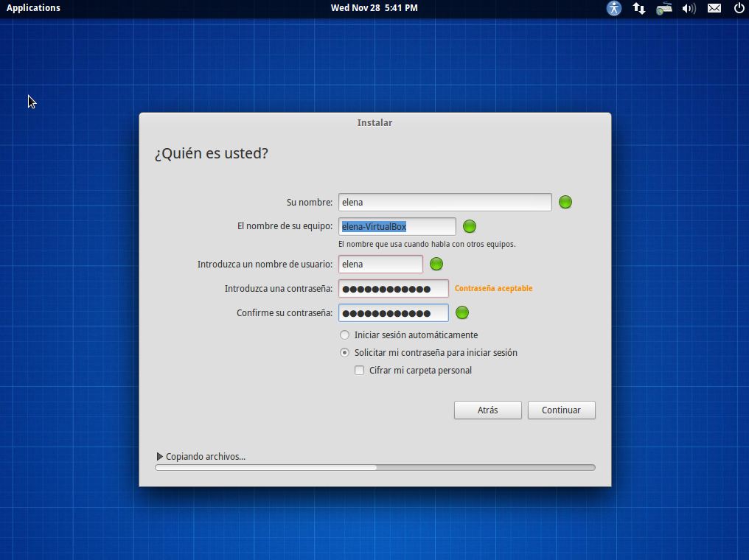Image resolution: width=749 pixels, height=560 pixels.
Task: Open the messaging envelope indicator
Action: click(714, 8)
